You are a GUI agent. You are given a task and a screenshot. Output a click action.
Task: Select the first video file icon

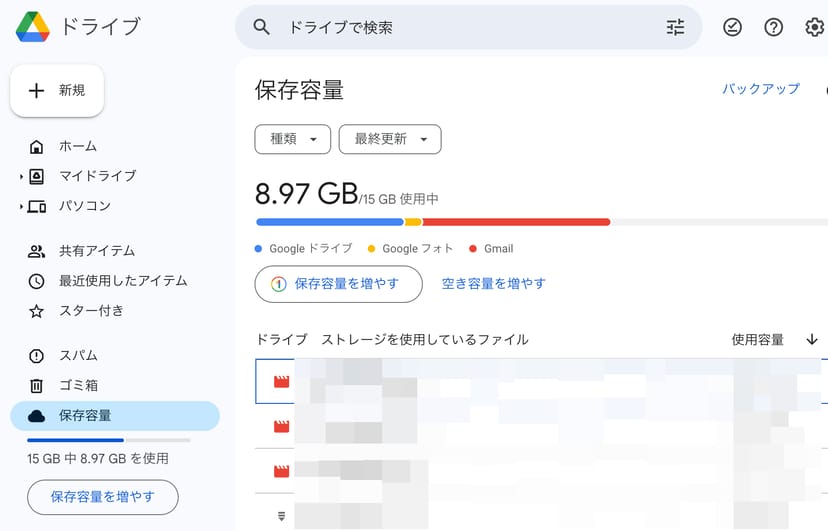(x=281, y=382)
